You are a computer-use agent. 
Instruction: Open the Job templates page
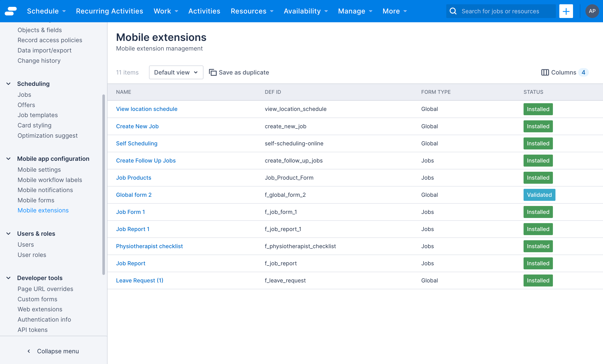(x=37, y=115)
